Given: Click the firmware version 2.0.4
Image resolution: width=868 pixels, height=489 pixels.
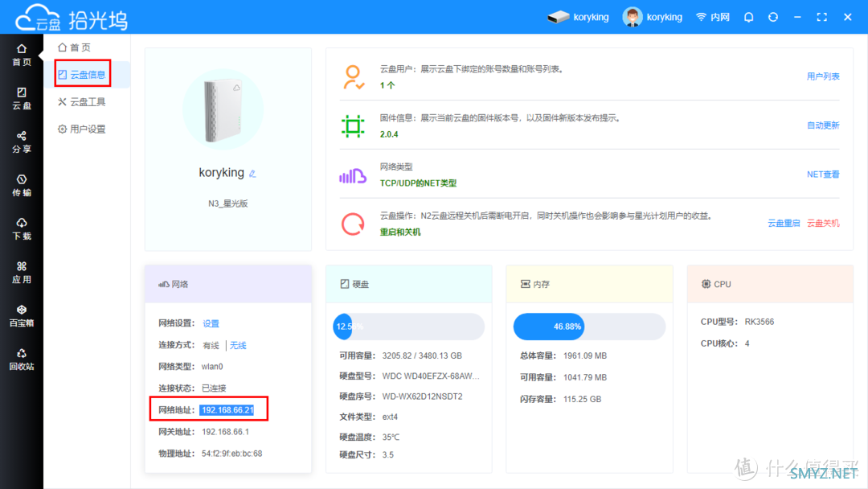Looking at the screenshot, I should coord(389,134).
